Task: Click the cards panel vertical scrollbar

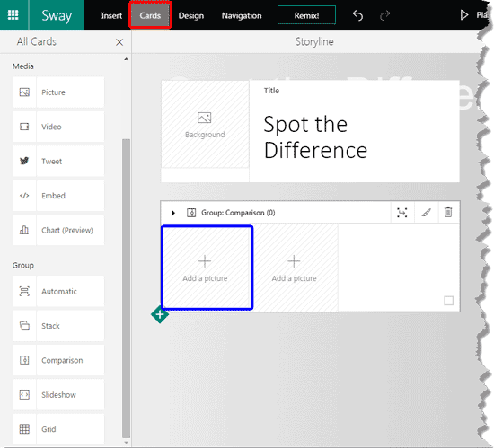Action: click(x=126, y=288)
